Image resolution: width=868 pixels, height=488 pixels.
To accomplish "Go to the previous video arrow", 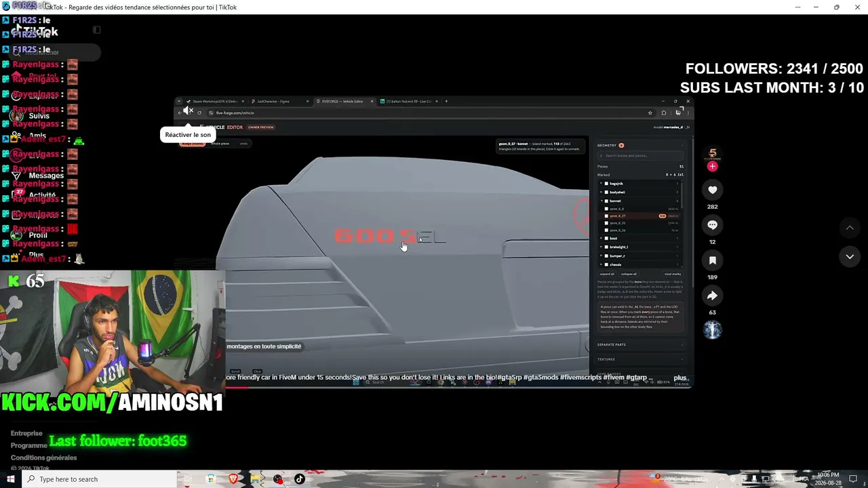I will point(850,228).
